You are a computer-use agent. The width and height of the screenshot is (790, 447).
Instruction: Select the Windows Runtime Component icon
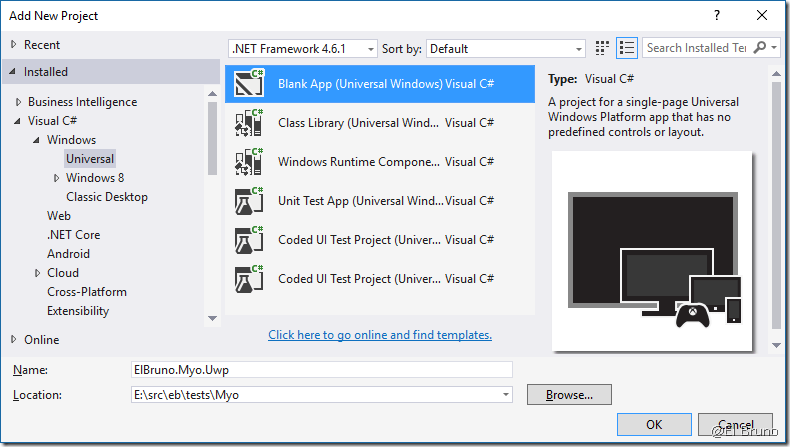(x=248, y=162)
